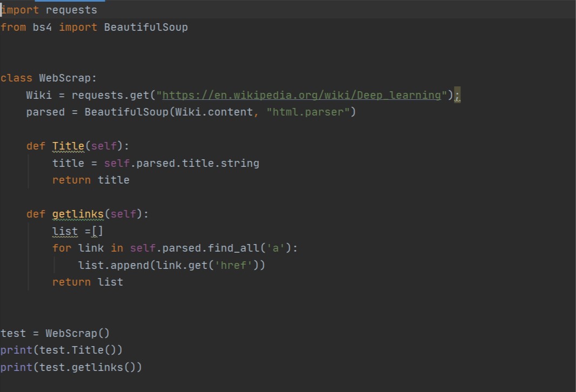
Task: Click 'BeautifulSoup' in the from-import line
Action: pyautogui.click(x=146, y=27)
